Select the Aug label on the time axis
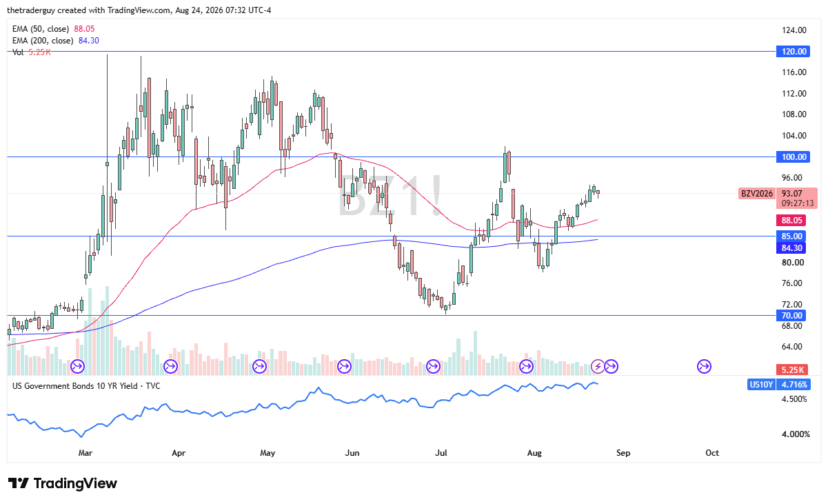828x504 pixels. tap(534, 453)
